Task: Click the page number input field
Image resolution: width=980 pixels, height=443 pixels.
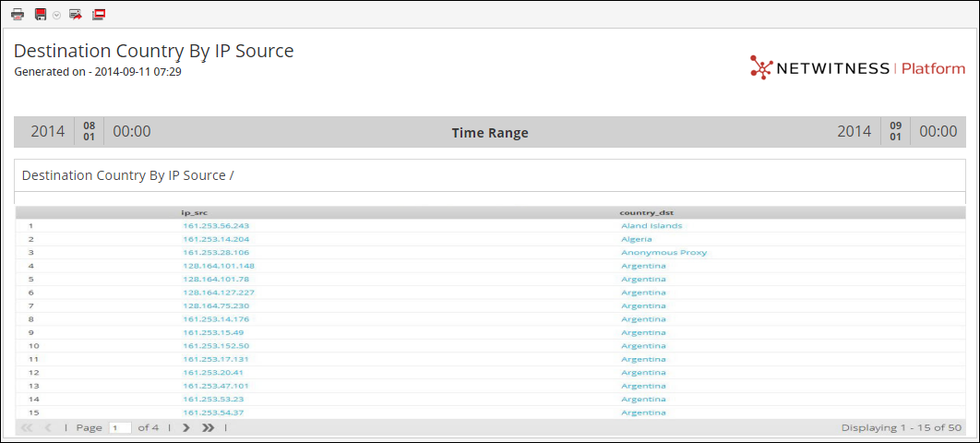Action: 120,428
